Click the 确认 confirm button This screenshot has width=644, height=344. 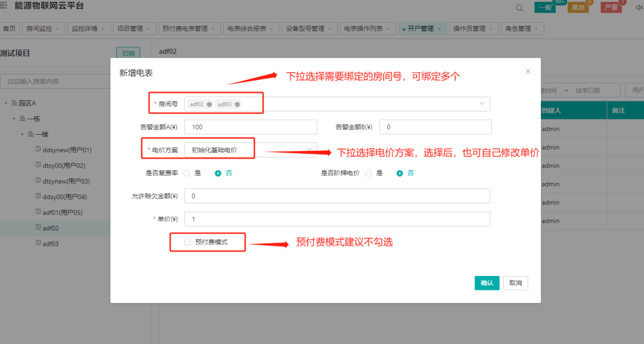tap(487, 283)
